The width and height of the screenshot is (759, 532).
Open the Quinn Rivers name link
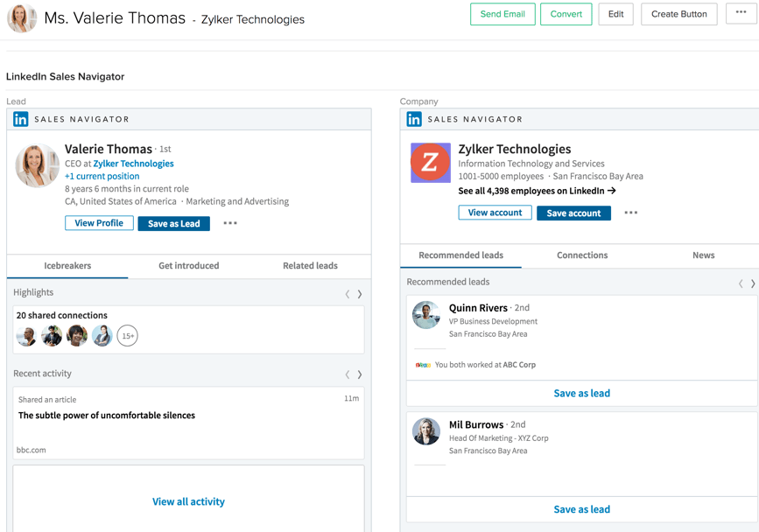click(478, 308)
